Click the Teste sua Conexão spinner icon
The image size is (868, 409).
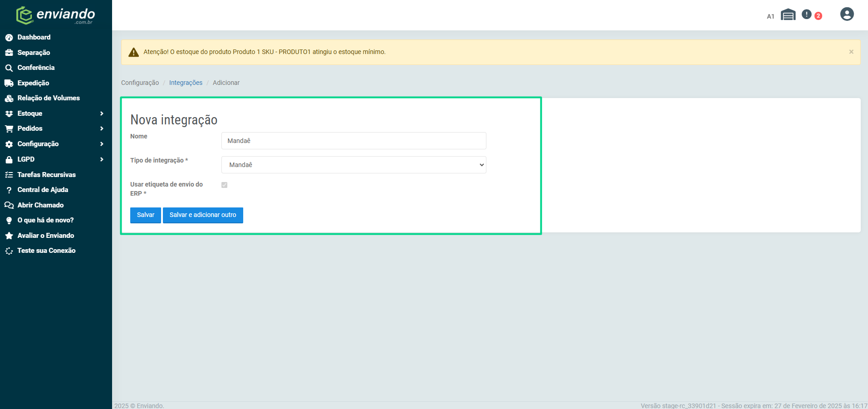click(x=9, y=251)
